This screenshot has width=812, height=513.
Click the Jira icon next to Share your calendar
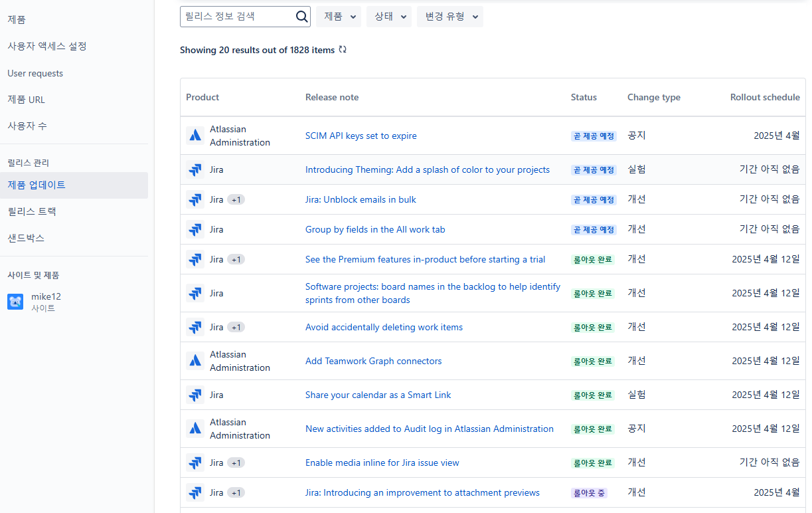pos(195,394)
